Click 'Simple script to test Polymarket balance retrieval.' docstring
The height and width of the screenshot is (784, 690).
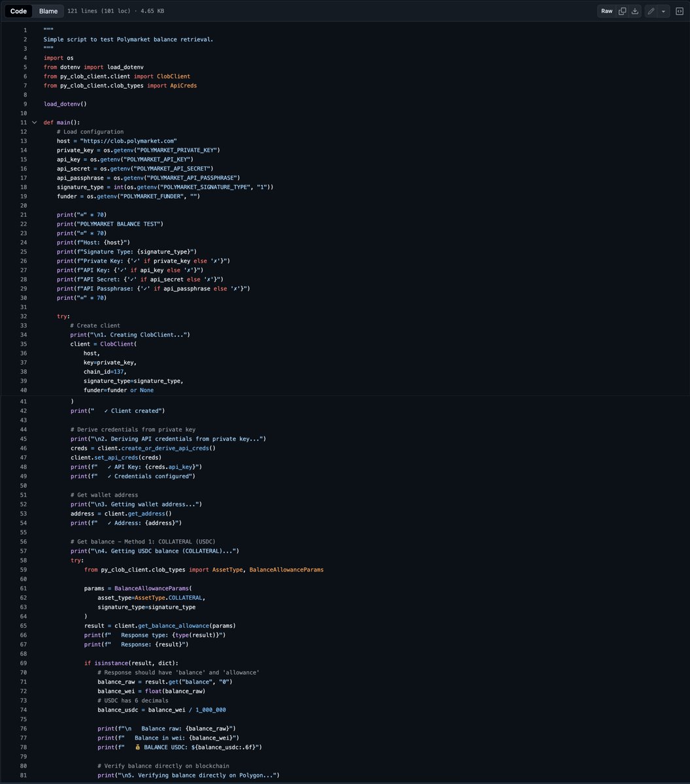click(x=128, y=39)
